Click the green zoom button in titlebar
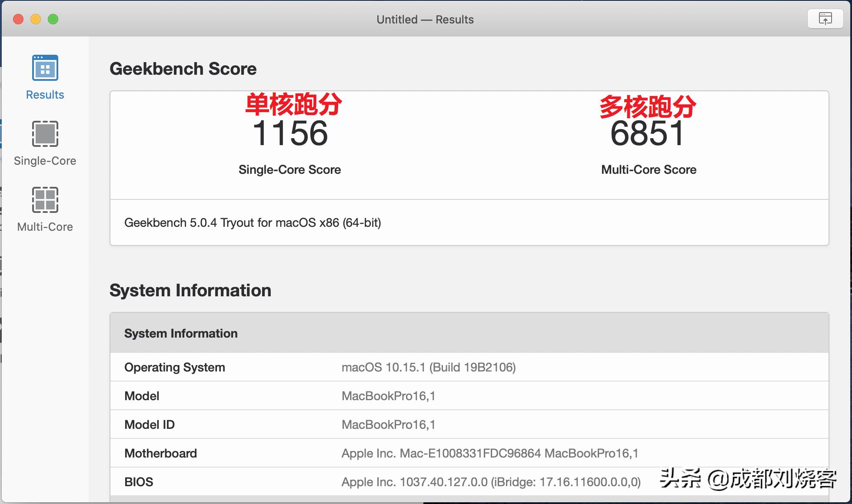Image resolution: width=852 pixels, height=504 pixels. [53, 19]
